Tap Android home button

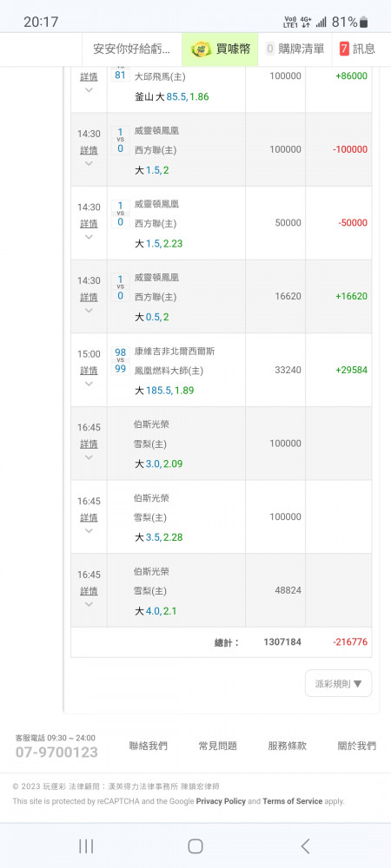(195, 845)
